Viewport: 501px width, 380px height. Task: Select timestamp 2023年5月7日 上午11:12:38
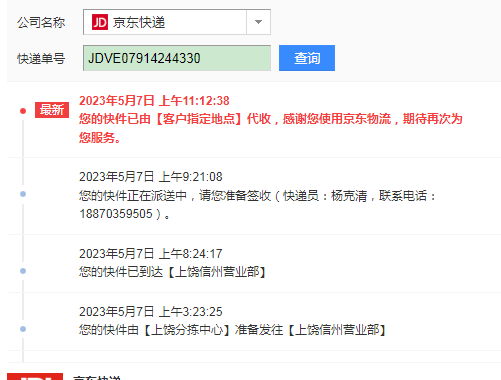point(154,101)
